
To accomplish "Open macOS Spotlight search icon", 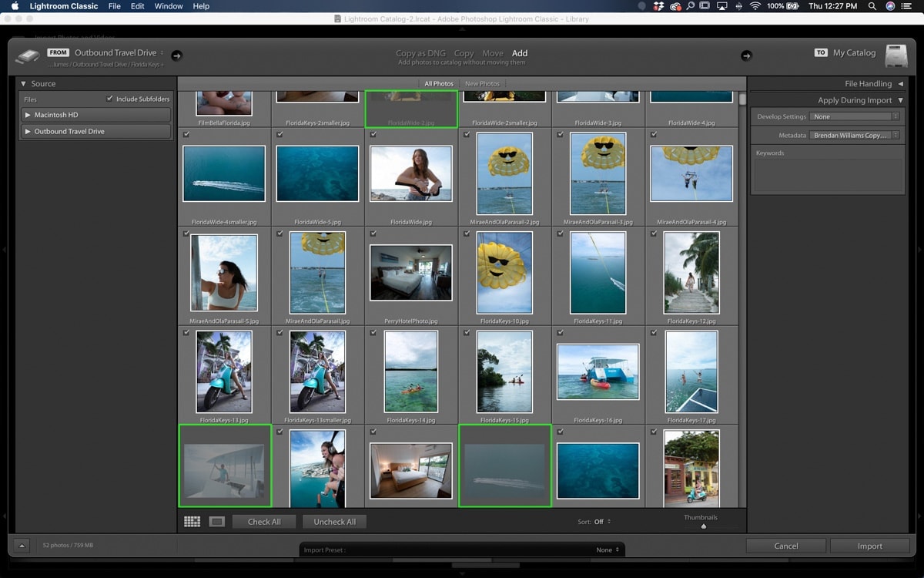I will (872, 6).
